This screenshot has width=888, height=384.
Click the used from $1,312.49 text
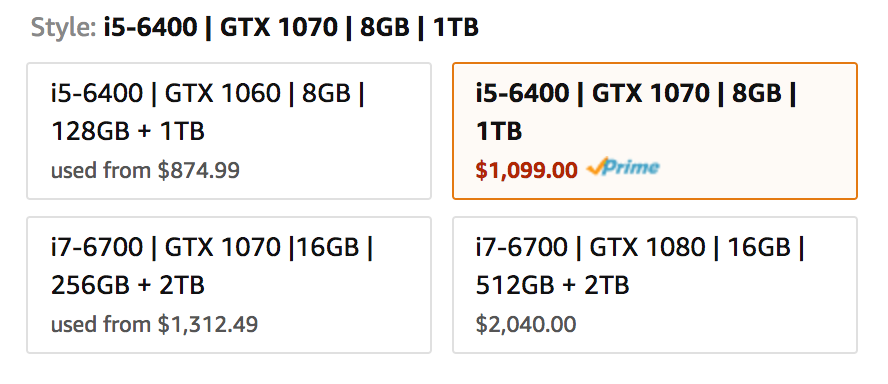pos(155,325)
